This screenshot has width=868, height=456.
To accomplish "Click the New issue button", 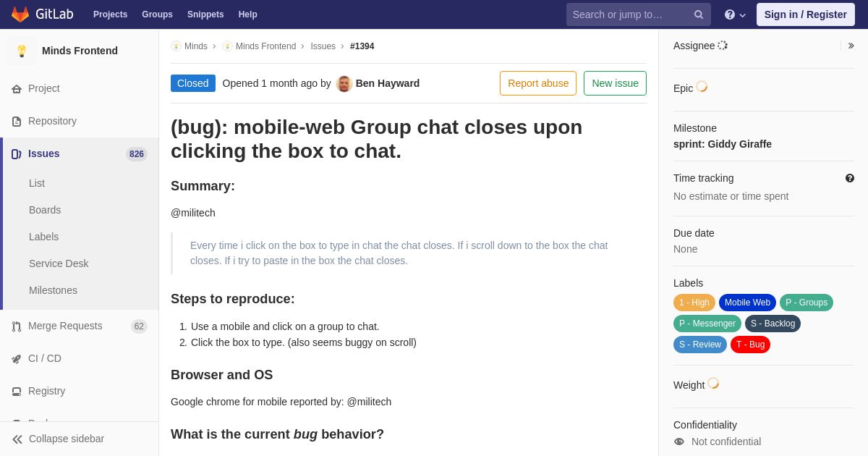I will pos(616,83).
